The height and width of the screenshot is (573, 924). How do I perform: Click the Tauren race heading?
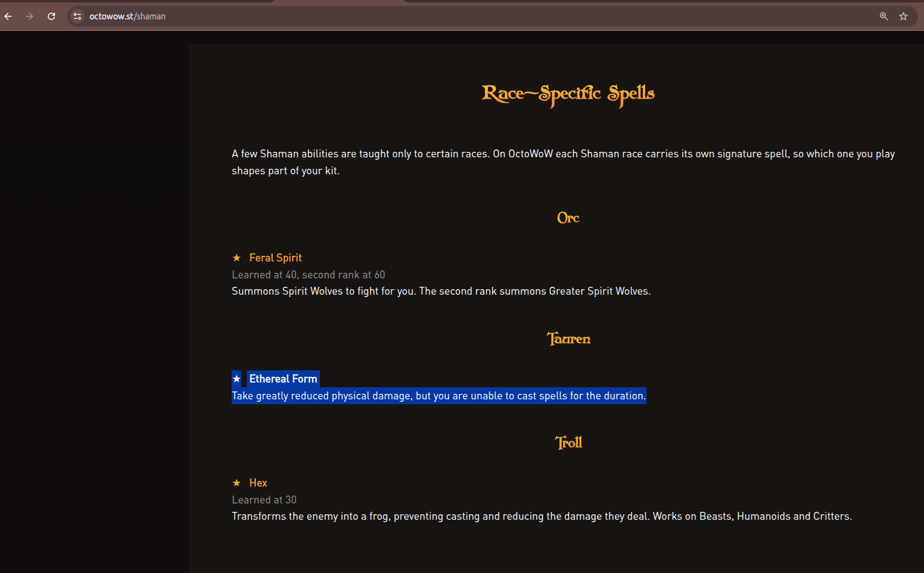(568, 339)
